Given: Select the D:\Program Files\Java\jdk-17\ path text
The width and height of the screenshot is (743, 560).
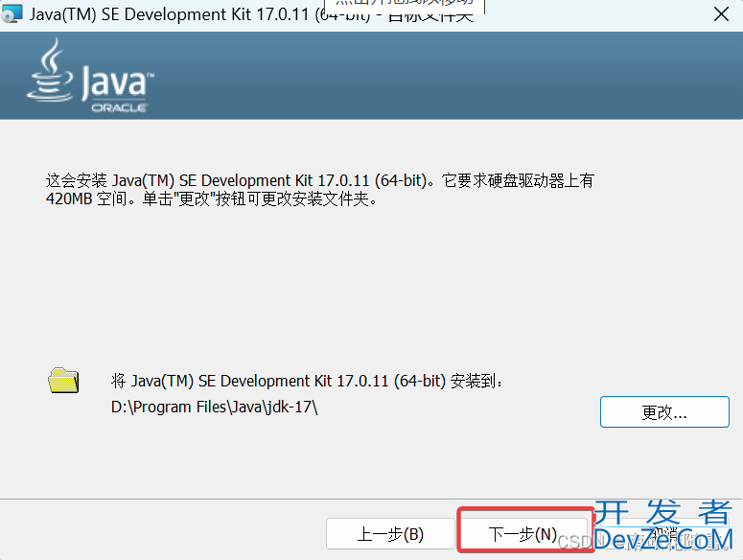Looking at the screenshot, I should [x=214, y=407].
